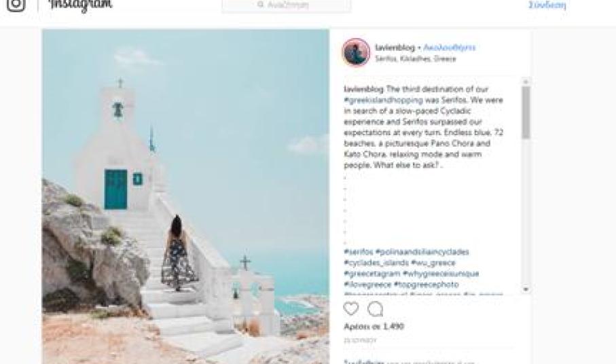Open the #serifos hashtag link
Image resolution: width=616 pixels, height=364 pixels.
359,252
